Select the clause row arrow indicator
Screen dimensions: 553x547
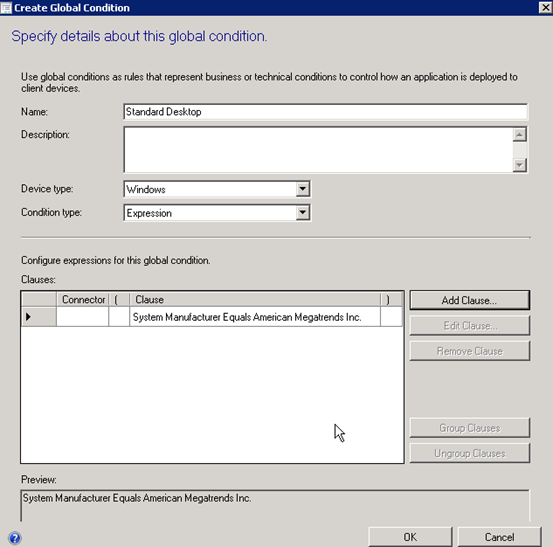(29, 317)
